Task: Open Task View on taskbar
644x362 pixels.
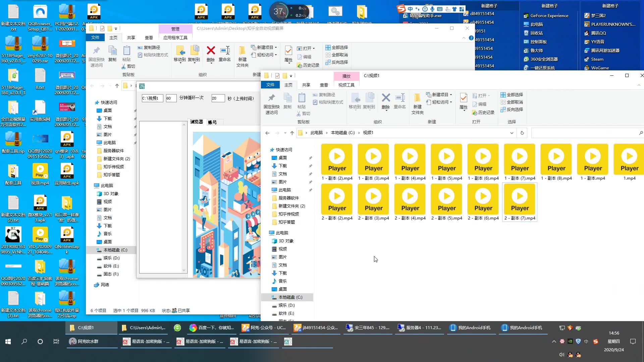Action: [56, 342]
